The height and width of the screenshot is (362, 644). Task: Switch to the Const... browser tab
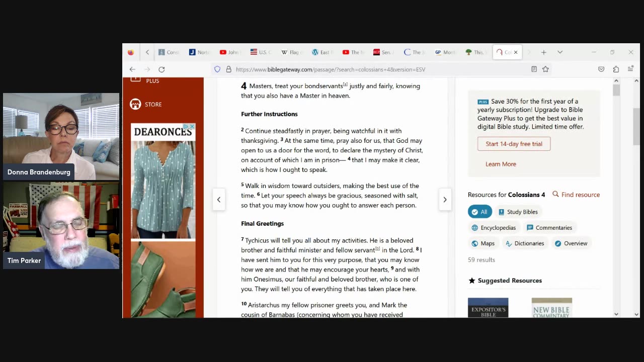tap(169, 52)
